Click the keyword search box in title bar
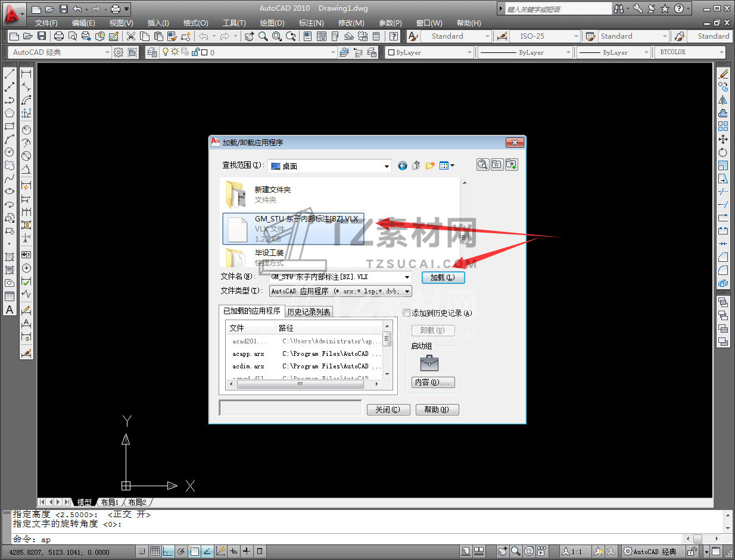The image size is (735, 560). click(558, 9)
